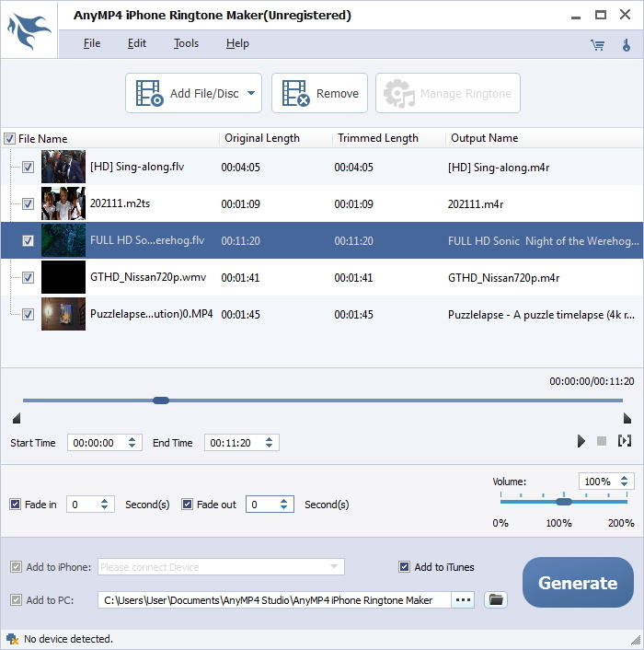Click the Add to PC path field
Viewport: 644px width, 650px height.
tap(274, 600)
